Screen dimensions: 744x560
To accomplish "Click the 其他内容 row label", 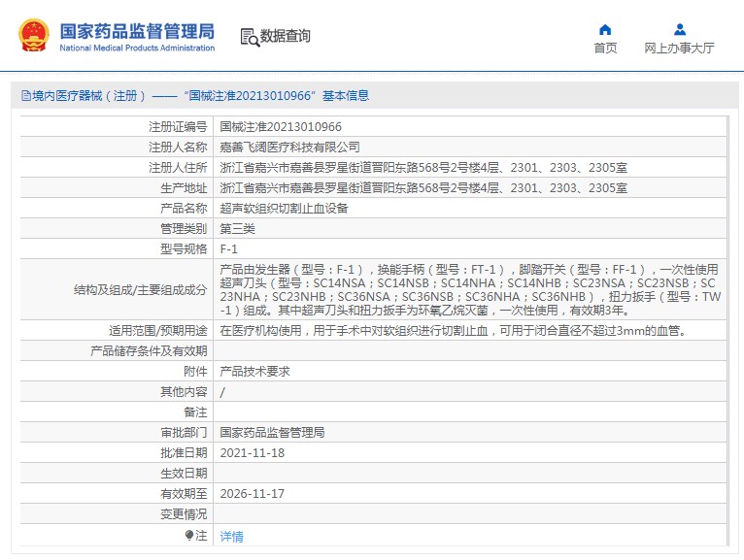I will (x=184, y=392).
